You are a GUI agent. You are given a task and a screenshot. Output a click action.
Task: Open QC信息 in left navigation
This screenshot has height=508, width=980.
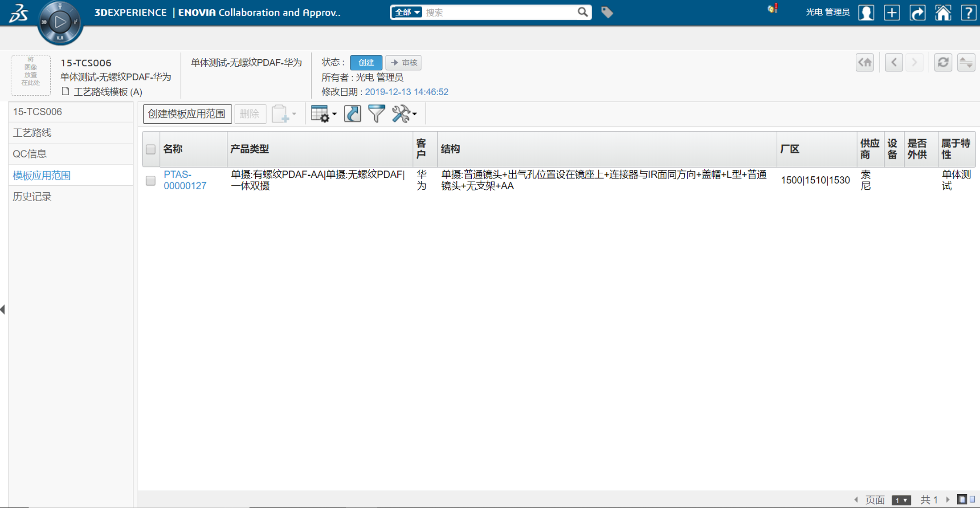tap(30, 154)
